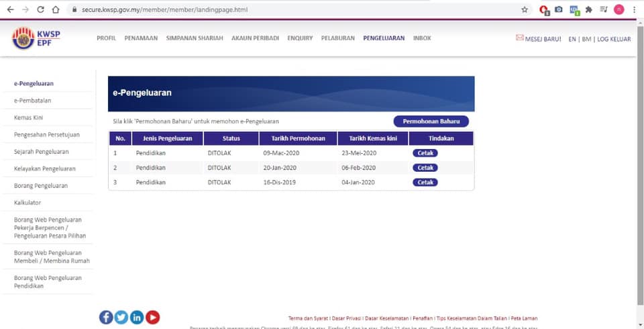Click the Tarikh Permohonan column header
The image size is (644, 329).
coord(298,138)
